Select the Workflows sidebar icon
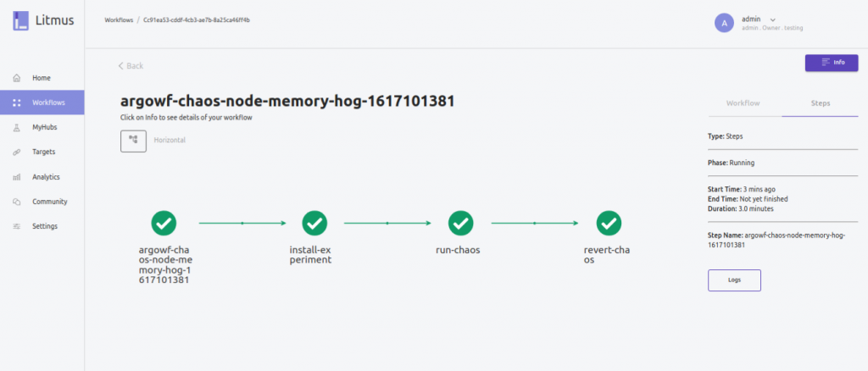868x371 pixels. (x=17, y=102)
